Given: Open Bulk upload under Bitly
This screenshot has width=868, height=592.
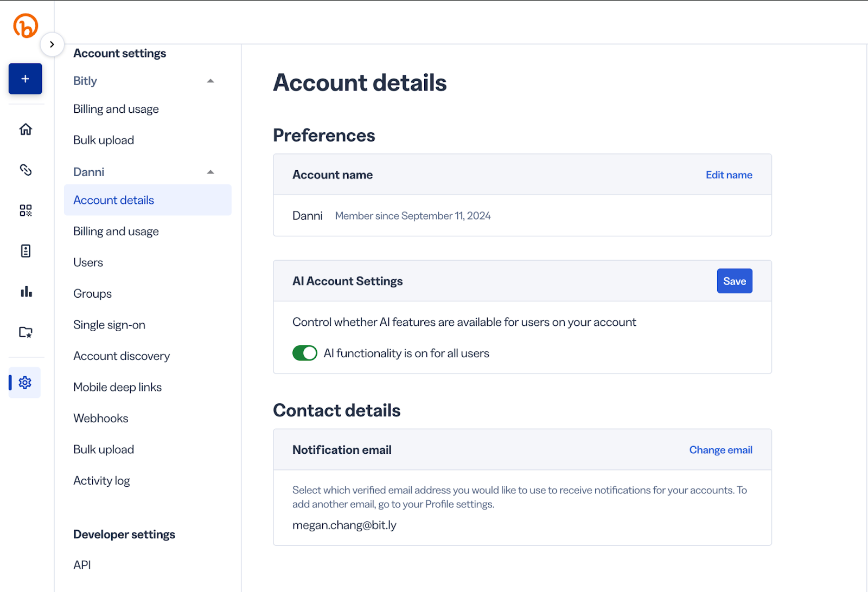Looking at the screenshot, I should 104,140.
